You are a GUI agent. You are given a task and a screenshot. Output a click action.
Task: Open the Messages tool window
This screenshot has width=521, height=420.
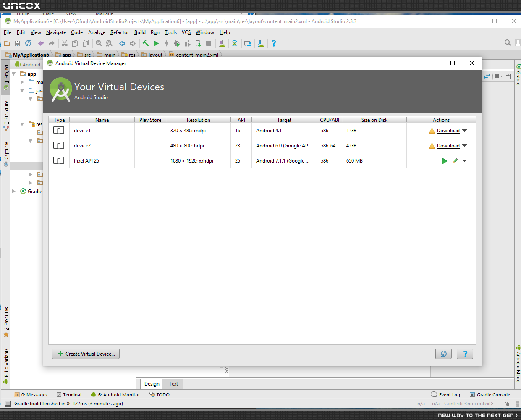tap(31, 395)
